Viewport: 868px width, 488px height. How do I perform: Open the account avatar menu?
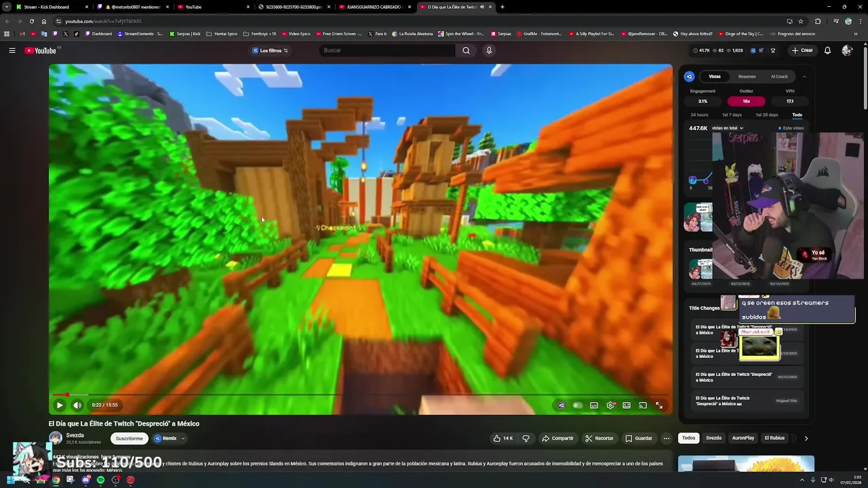847,50
